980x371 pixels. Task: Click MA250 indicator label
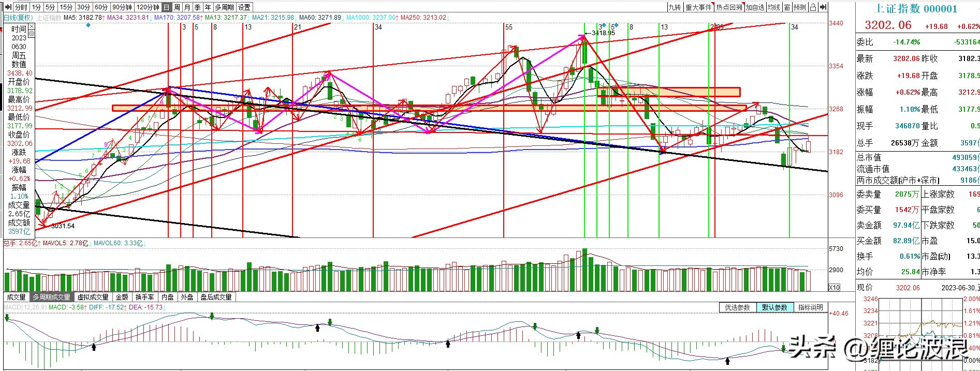[x=425, y=18]
